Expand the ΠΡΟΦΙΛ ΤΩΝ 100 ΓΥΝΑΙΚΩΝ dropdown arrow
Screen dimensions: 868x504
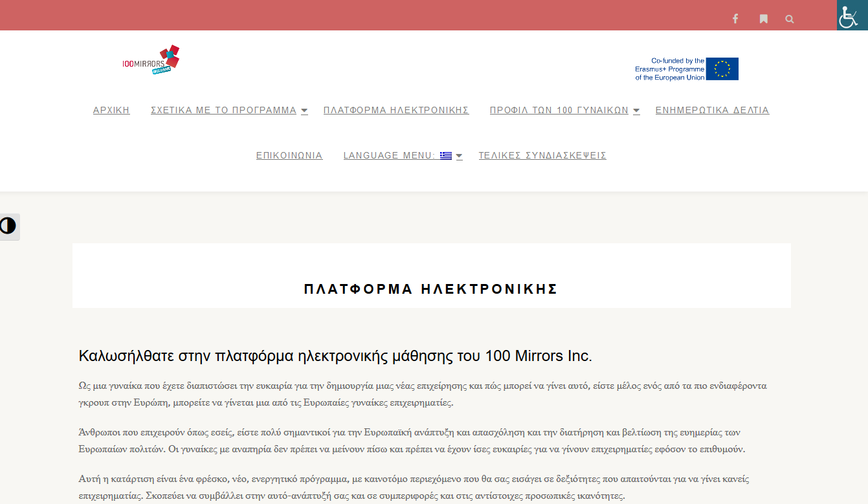[x=636, y=111]
